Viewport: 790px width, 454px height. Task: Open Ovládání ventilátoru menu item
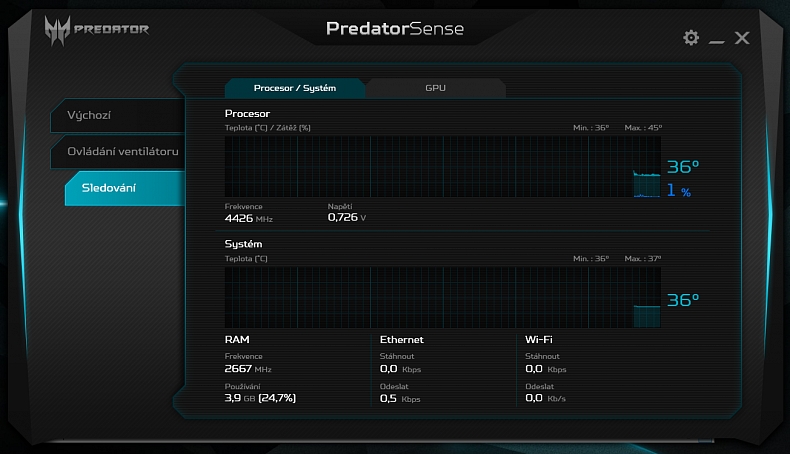(118, 152)
